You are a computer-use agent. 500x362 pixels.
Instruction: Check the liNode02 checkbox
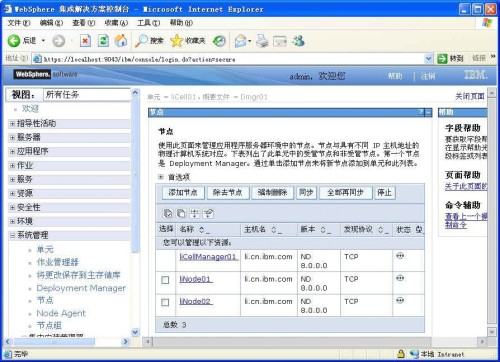click(165, 302)
